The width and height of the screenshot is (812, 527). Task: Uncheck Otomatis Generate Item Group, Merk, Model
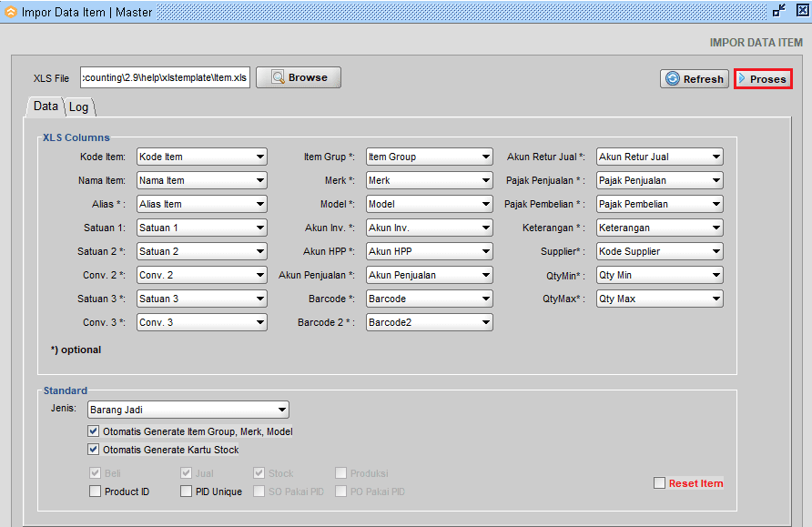(x=95, y=431)
